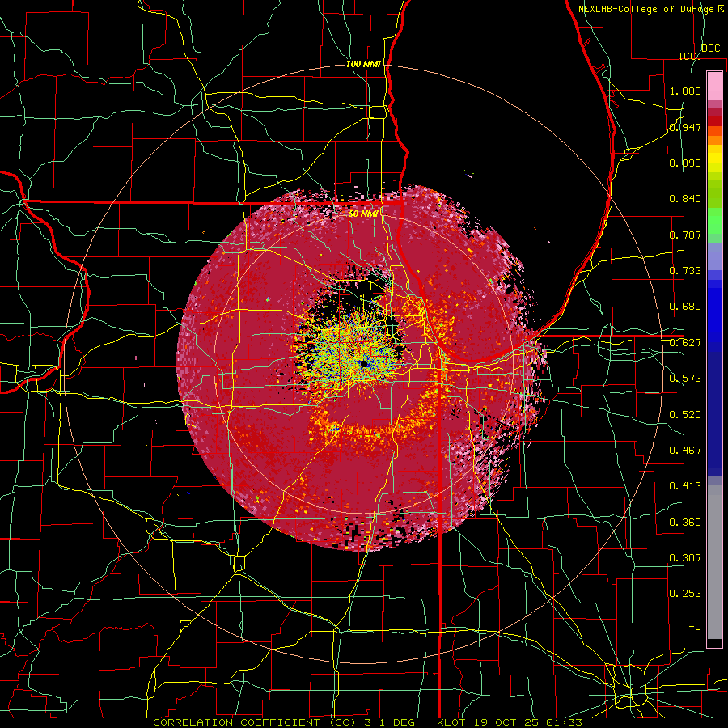
Task: Select the 0.840 scale label
Action: [685, 199]
